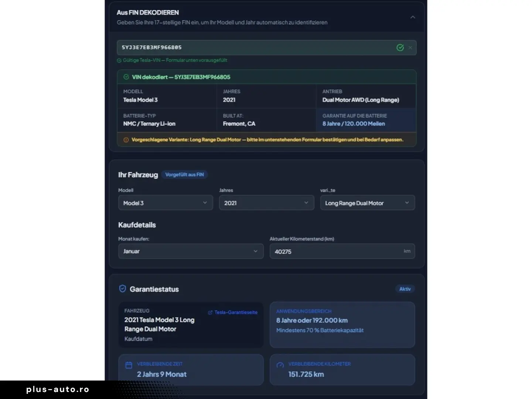Click the small check icon beside Gültige Tesla-VIN

[119, 61]
